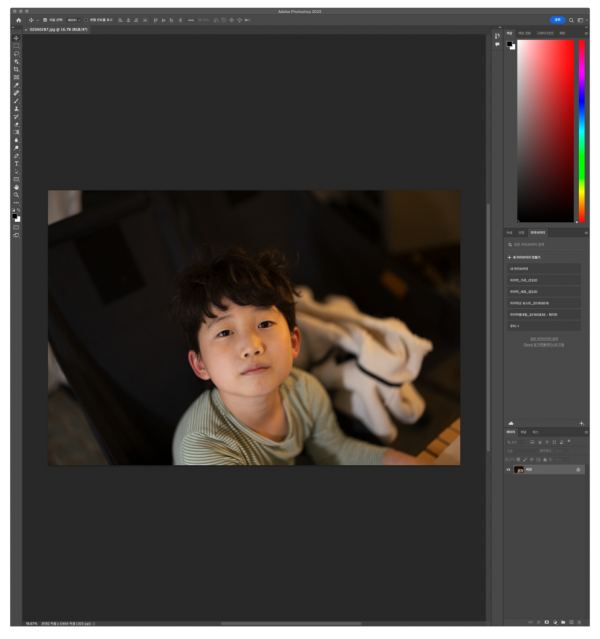
Task: Select the Hand tool
Action: point(16,187)
